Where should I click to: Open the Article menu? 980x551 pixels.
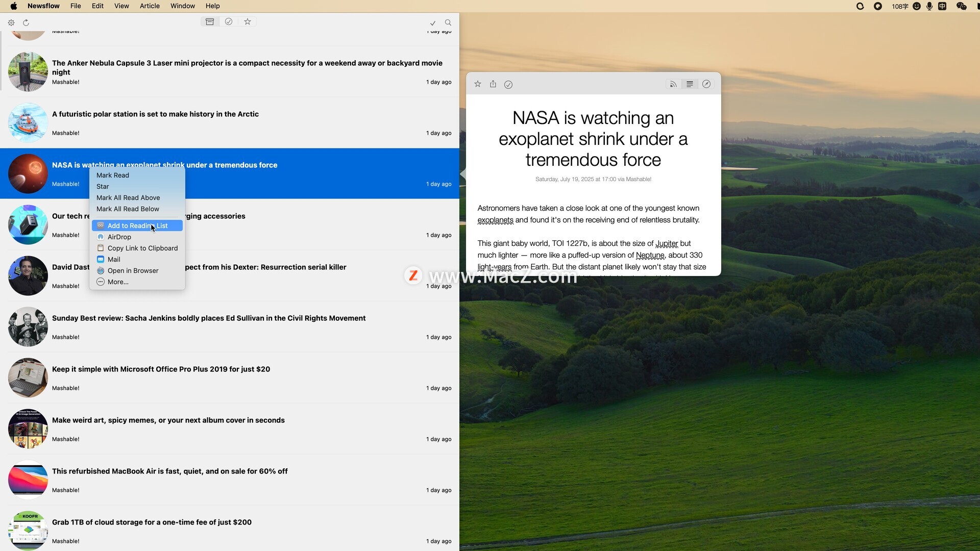[150, 6]
